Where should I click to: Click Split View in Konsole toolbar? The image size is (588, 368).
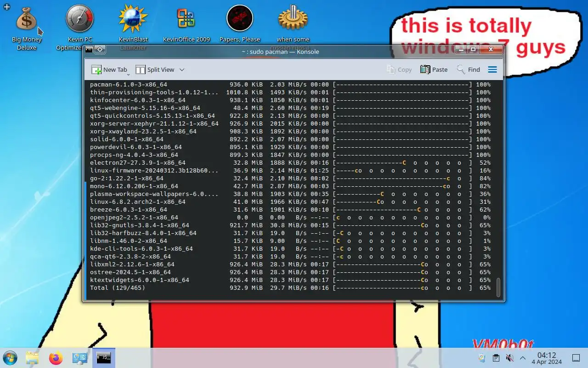155,69
